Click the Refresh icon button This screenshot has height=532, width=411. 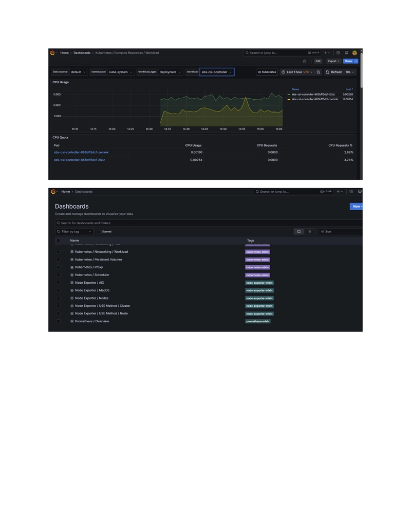coord(328,72)
